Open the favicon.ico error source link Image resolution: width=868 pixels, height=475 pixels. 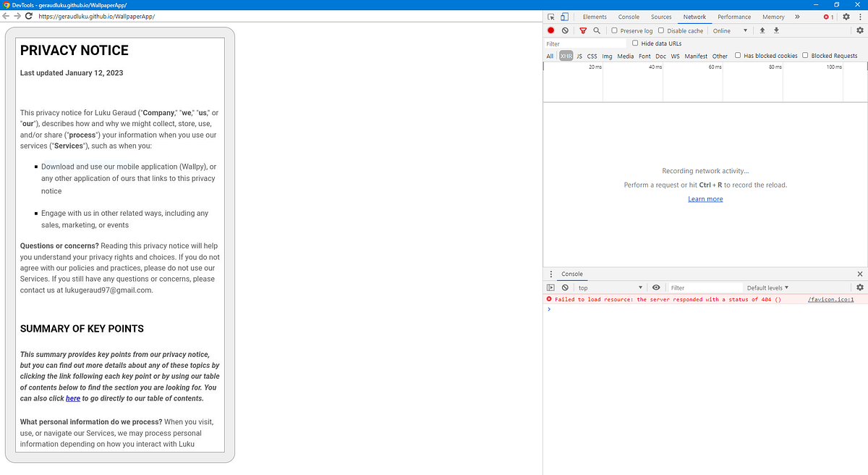[x=830, y=299]
